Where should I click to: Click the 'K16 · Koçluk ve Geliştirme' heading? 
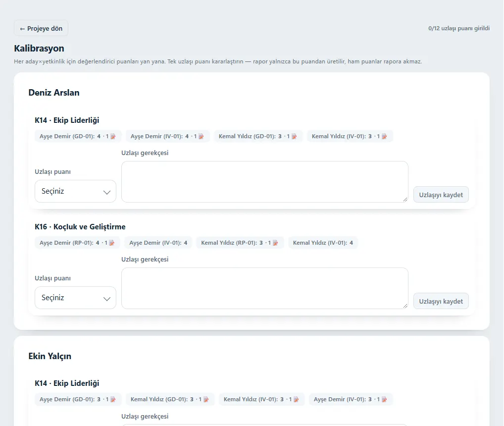(x=80, y=227)
